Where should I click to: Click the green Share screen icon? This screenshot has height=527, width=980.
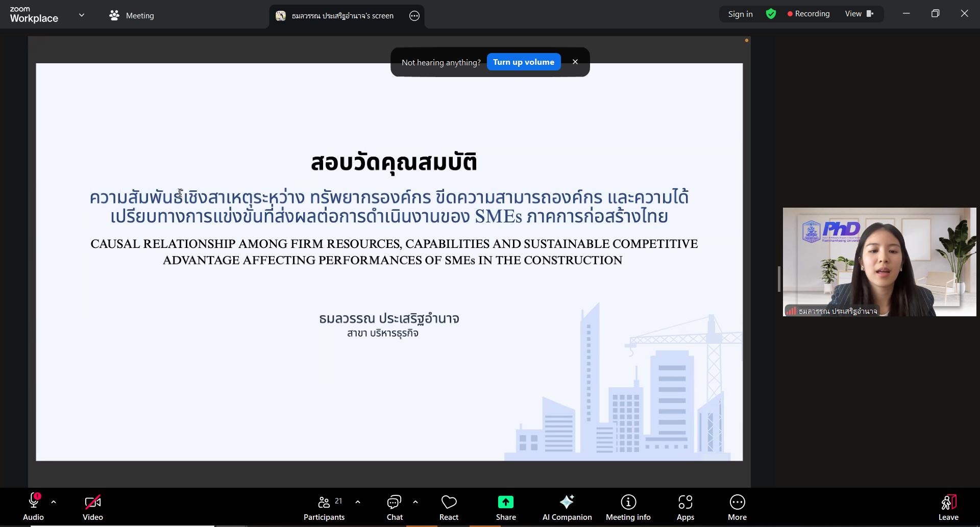505,503
